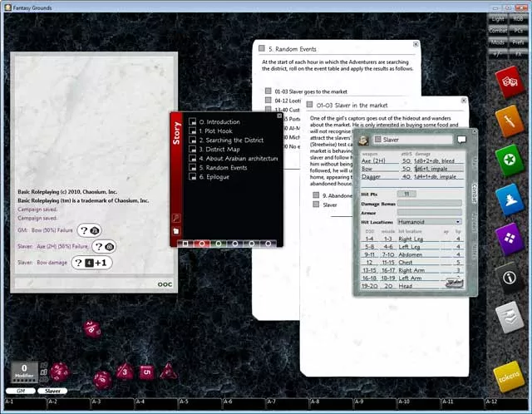Switch to the Combat vertical tab on Slaver sheet
This screenshot has height=414, width=532.
click(475, 193)
